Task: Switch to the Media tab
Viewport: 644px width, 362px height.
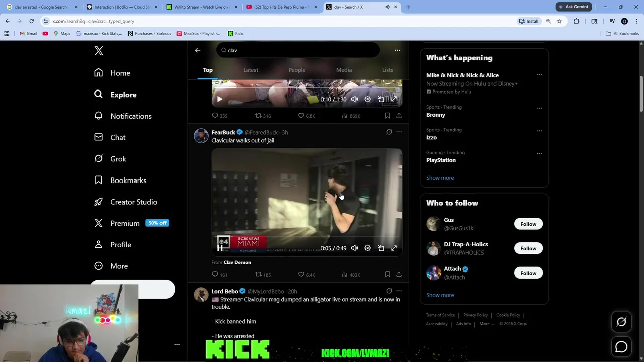Action: 344,70
